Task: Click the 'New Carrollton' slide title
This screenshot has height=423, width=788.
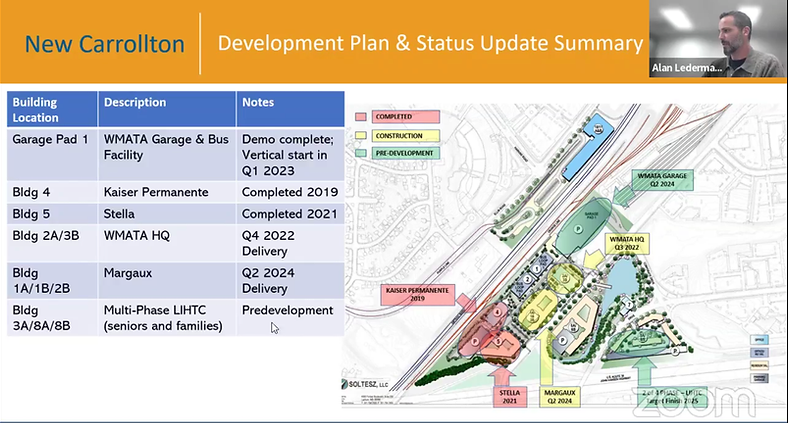Action: (x=105, y=44)
